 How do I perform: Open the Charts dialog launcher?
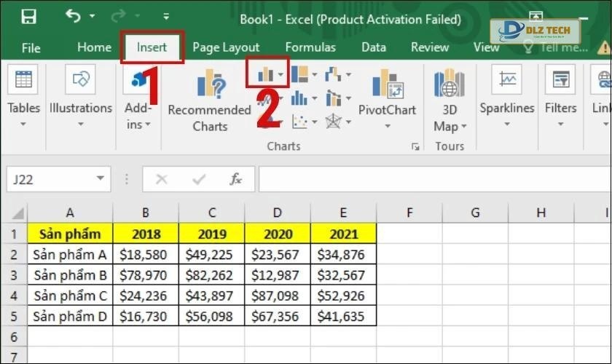[415, 146]
